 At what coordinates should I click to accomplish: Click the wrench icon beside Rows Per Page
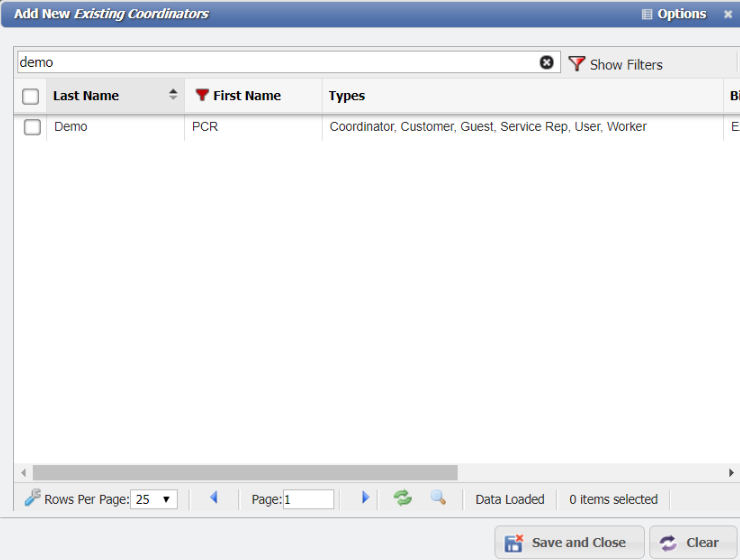(32, 498)
